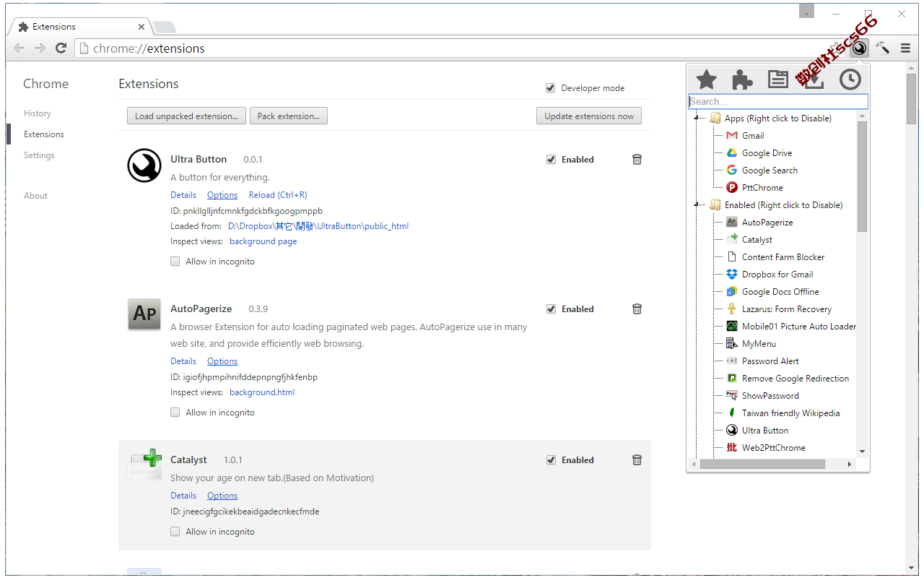Screen dimensions: 924x578
Task: Click Load unpacked extension button
Action: 186,116
